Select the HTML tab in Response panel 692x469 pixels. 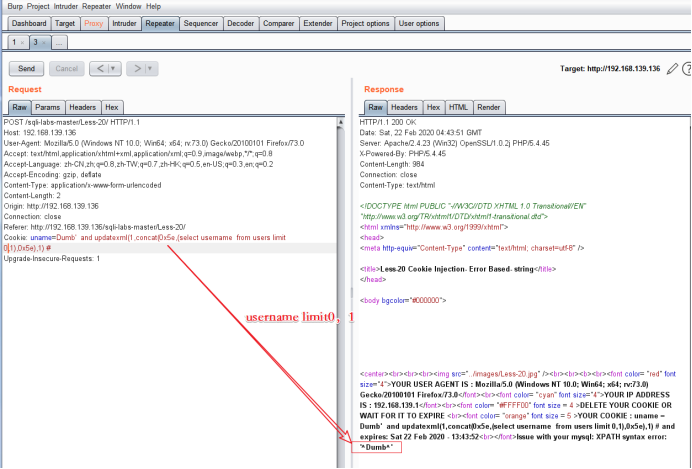458,107
